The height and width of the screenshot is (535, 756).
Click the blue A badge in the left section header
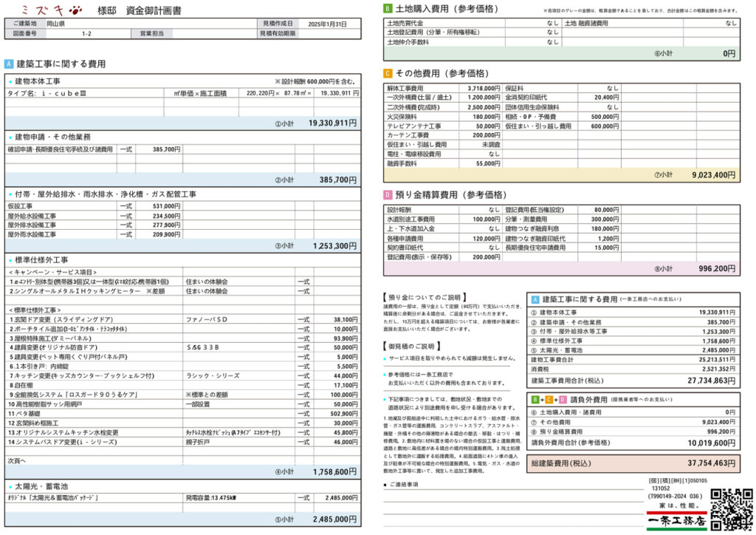pos(9,64)
